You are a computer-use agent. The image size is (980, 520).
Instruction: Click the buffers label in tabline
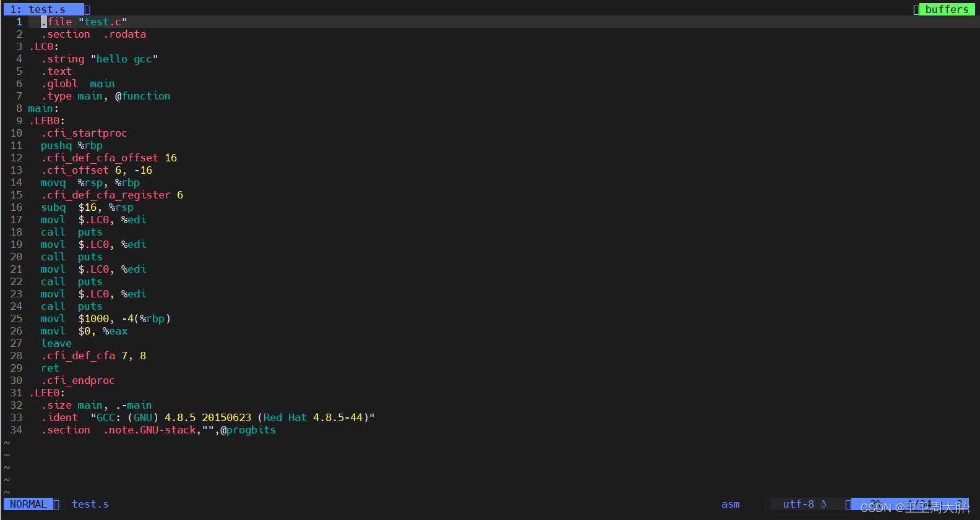947,9
